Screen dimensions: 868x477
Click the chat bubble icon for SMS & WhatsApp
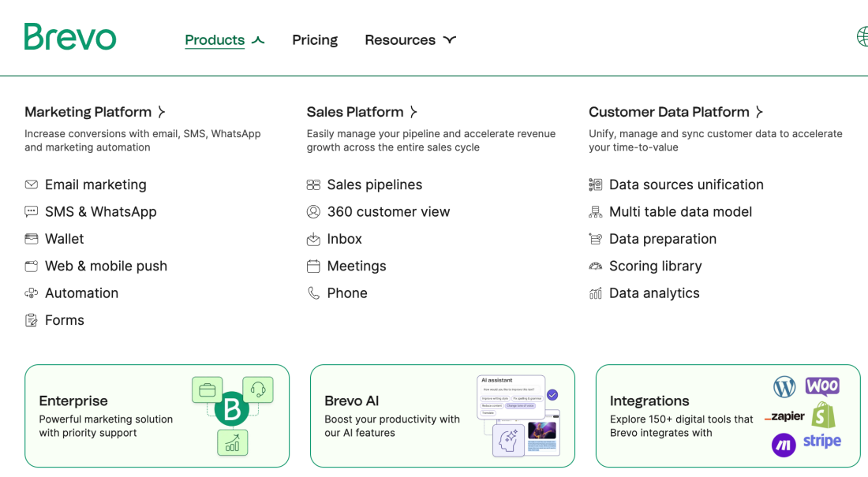(x=32, y=211)
